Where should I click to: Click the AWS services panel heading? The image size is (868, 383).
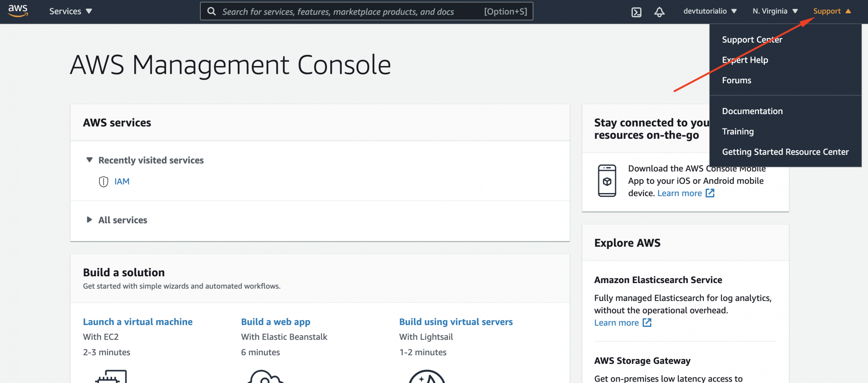point(117,123)
